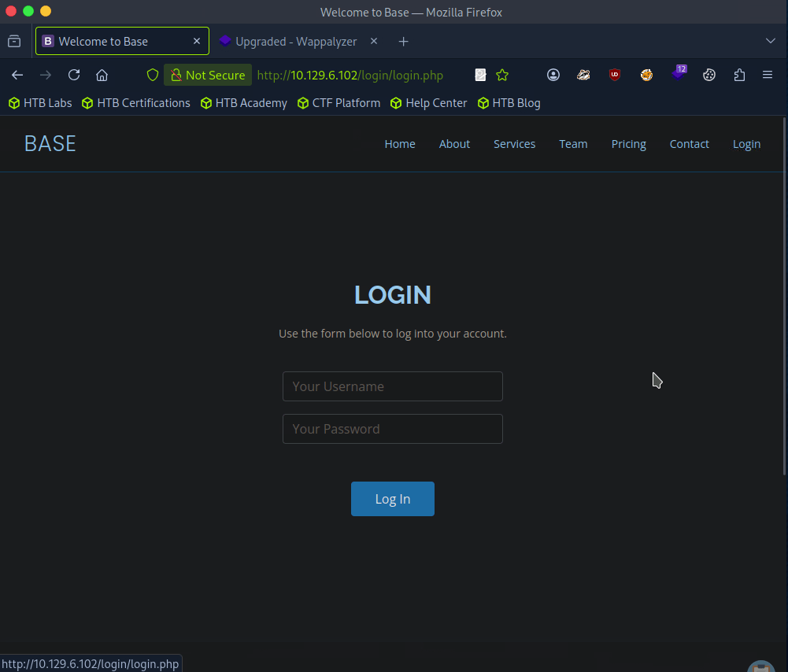788x672 pixels.
Task: Open the Pricing navigation menu item
Action: click(x=628, y=144)
